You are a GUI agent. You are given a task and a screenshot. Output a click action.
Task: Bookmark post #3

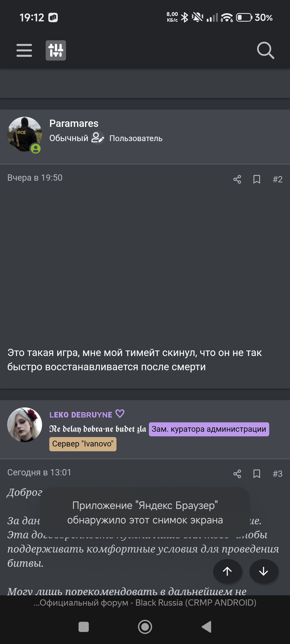coord(257,474)
